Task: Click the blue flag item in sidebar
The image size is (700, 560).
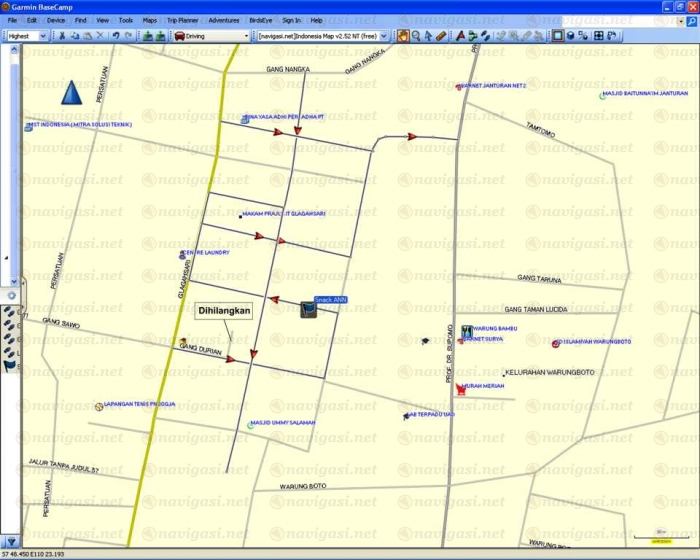Action: coord(9,367)
